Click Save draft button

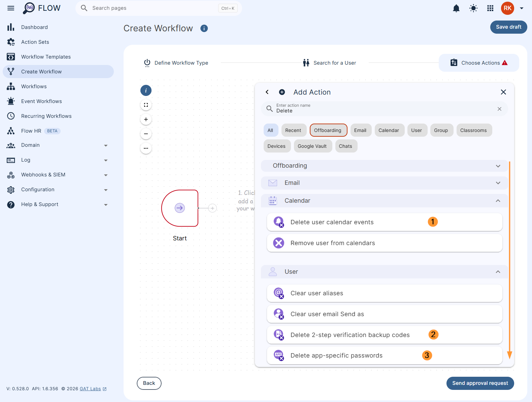[508, 27]
